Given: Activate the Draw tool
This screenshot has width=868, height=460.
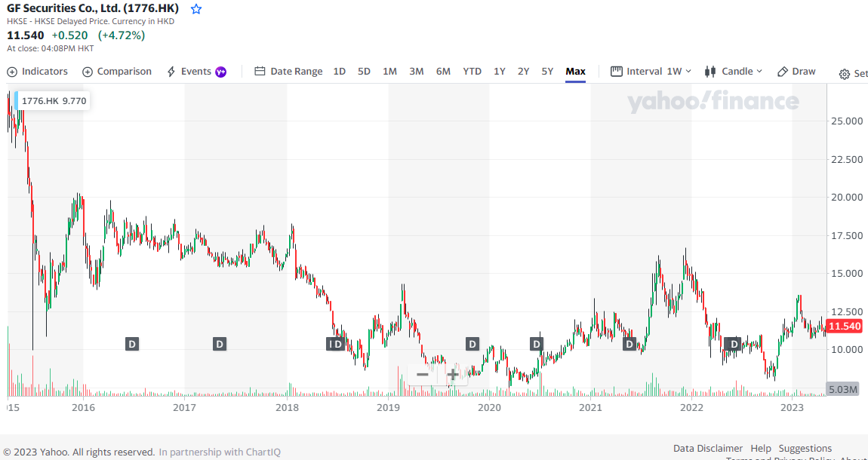Looking at the screenshot, I should click(x=796, y=72).
